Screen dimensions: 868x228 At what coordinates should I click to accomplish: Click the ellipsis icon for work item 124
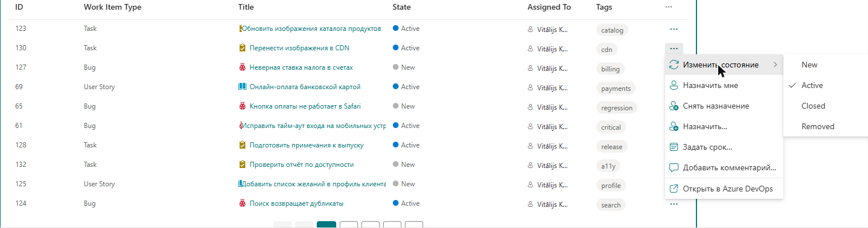pos(674,203)
